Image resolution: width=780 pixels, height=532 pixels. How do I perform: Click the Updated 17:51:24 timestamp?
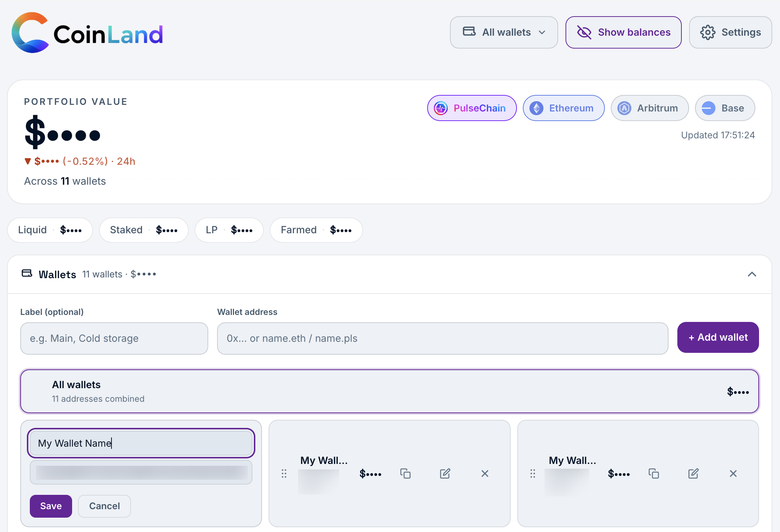pos(718,135)
